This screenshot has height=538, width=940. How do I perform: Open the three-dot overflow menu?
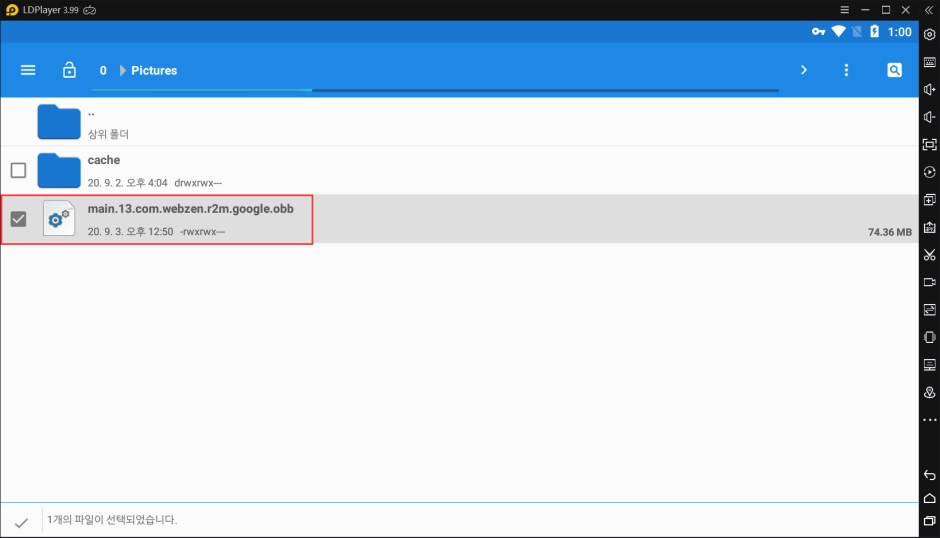coord(846,70)
